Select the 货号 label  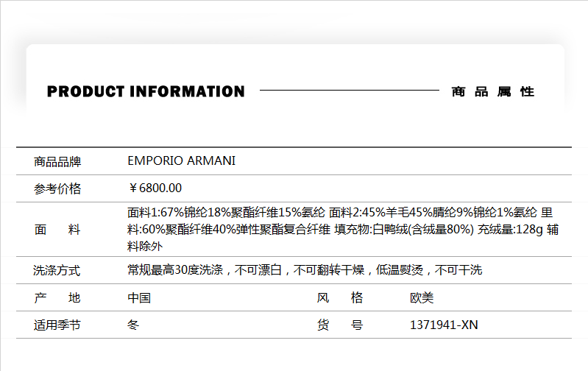pyautogui.click(x=340, y=325)
